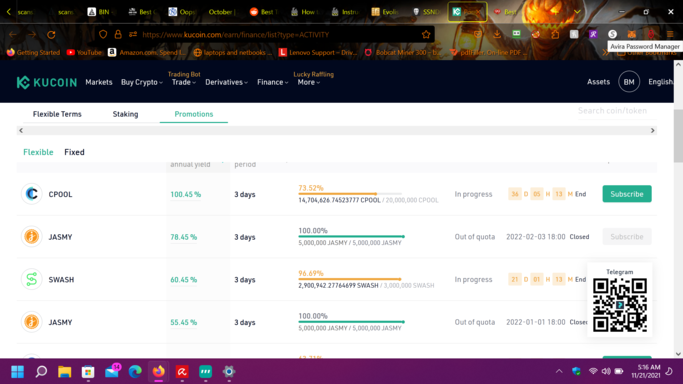
Task: Open the browser tab list chevron
Action: pos(577,12)
